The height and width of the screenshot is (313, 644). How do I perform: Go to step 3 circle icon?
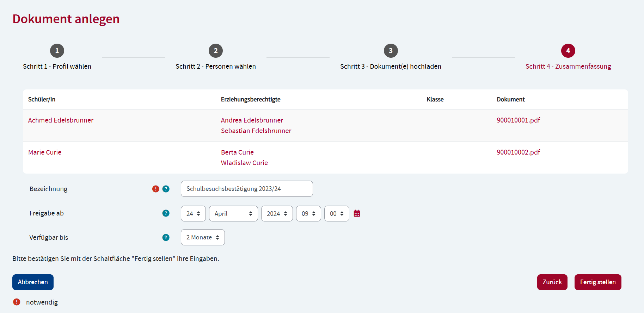click(391, 51)
